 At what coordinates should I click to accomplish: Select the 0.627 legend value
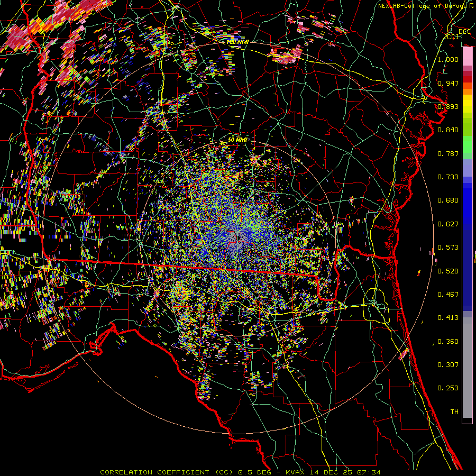tap(448, 224)
